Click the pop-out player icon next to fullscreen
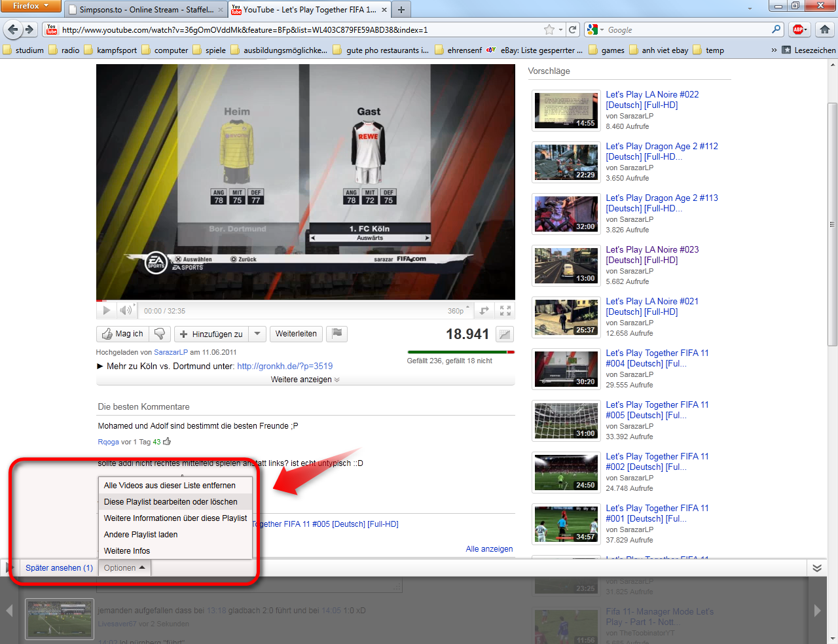This screenshot has height=644, width=838. click(x=484, y=310)
